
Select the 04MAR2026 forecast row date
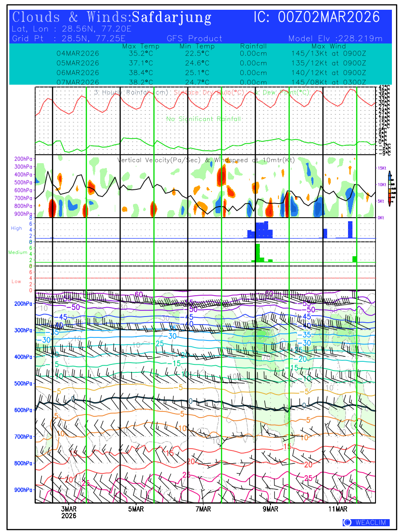pyautogui.click(x=78, y=53)
